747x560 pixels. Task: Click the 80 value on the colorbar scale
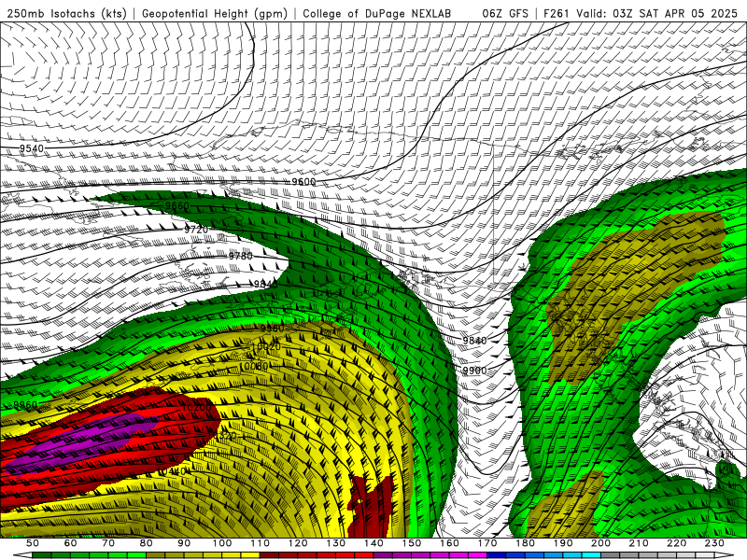click(147, 543)
